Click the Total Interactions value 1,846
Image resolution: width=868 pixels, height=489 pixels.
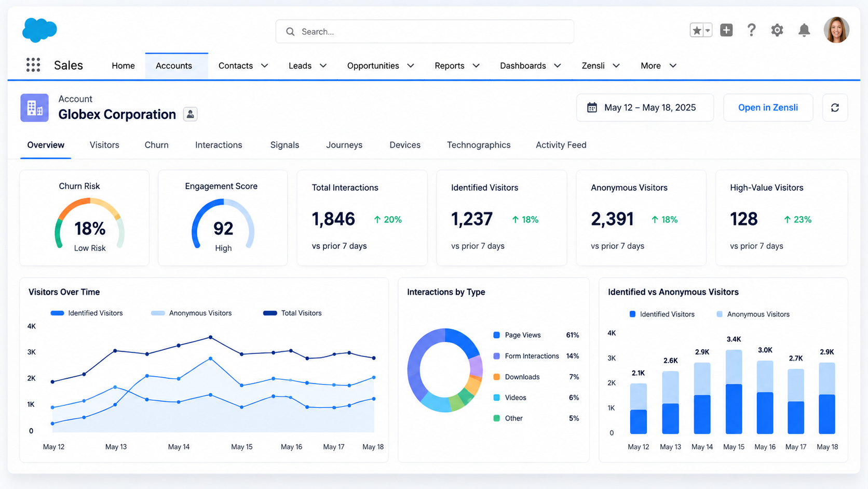pos(333,219)
